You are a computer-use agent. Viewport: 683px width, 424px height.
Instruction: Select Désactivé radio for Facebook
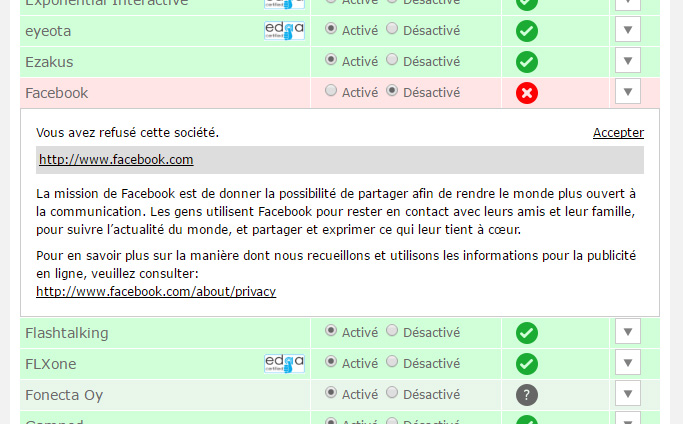[x=392, y=91]
